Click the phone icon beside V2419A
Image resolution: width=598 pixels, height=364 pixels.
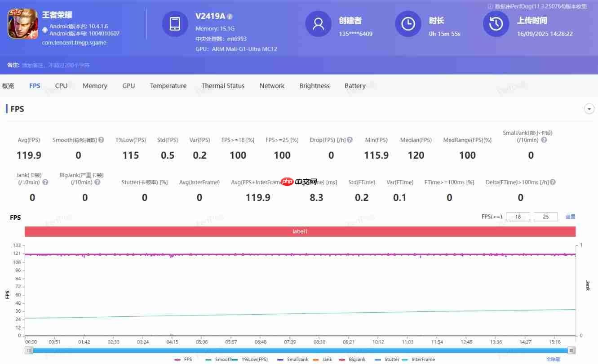pos(175,24)
